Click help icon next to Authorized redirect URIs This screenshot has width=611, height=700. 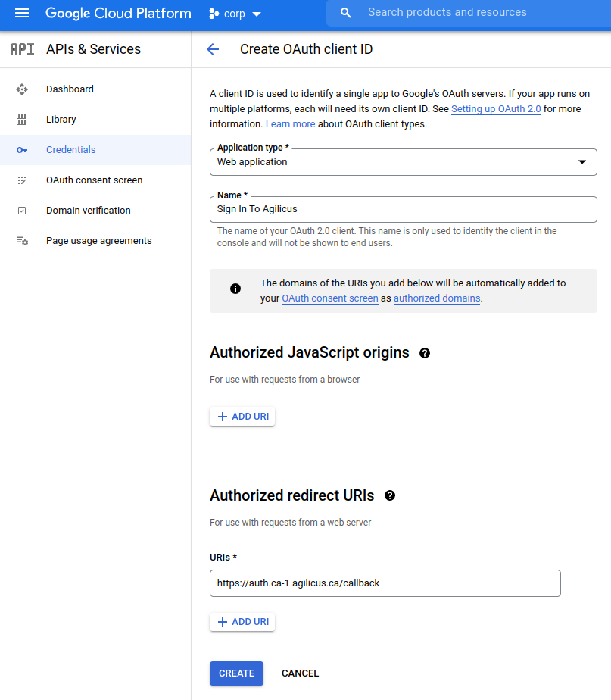point(390,496)
